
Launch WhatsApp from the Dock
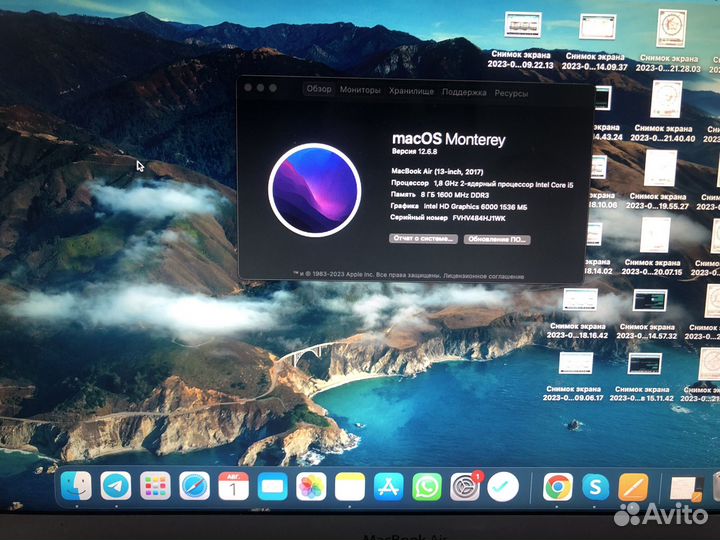[x=427, y=487]
